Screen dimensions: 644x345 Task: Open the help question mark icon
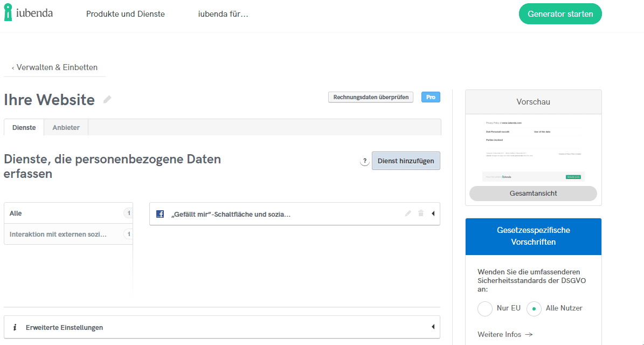coord(365,161)
